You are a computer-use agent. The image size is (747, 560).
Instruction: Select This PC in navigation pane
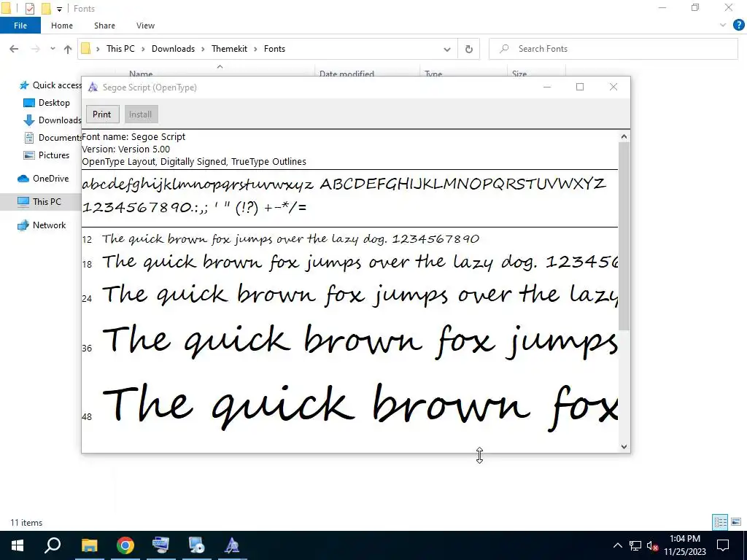click(x=39, y=202)
